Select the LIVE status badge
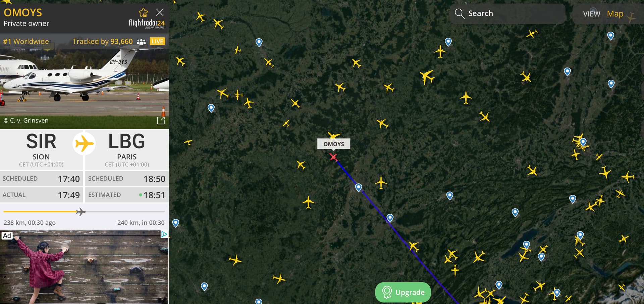 click(x=157, y=41)
